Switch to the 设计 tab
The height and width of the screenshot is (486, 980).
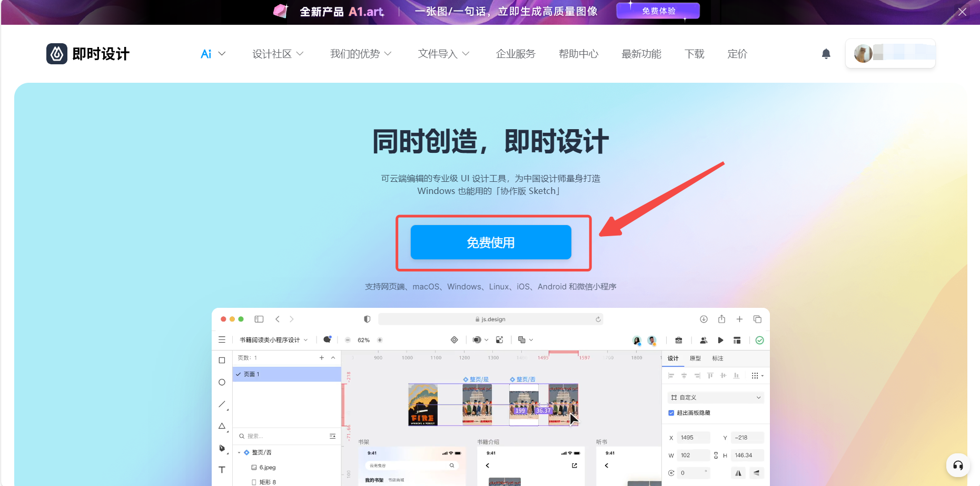673,358
